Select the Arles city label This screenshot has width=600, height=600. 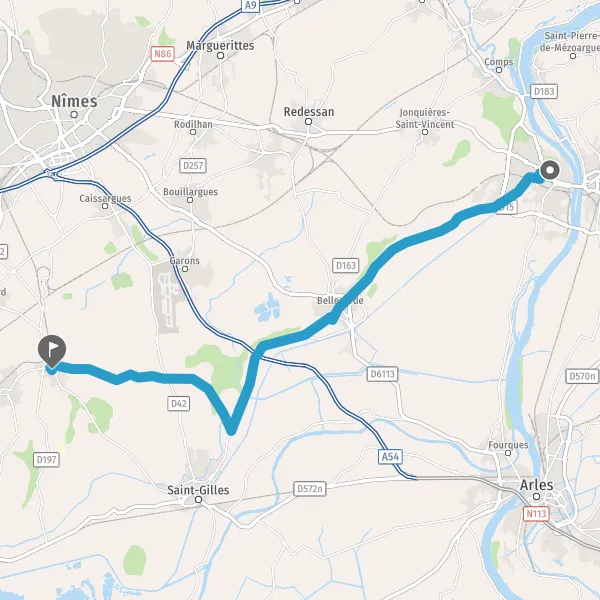tap(536, 485)
